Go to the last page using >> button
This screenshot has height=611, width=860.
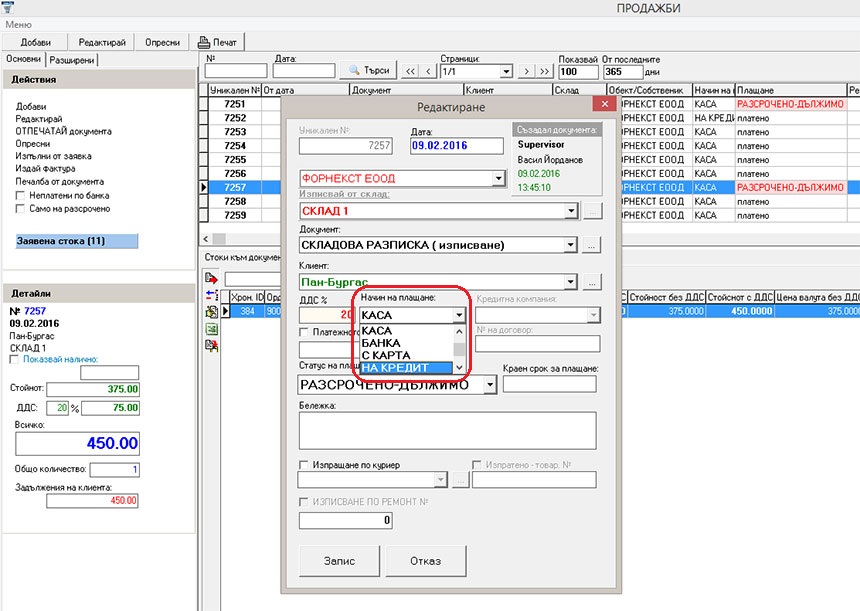point(544,71)
